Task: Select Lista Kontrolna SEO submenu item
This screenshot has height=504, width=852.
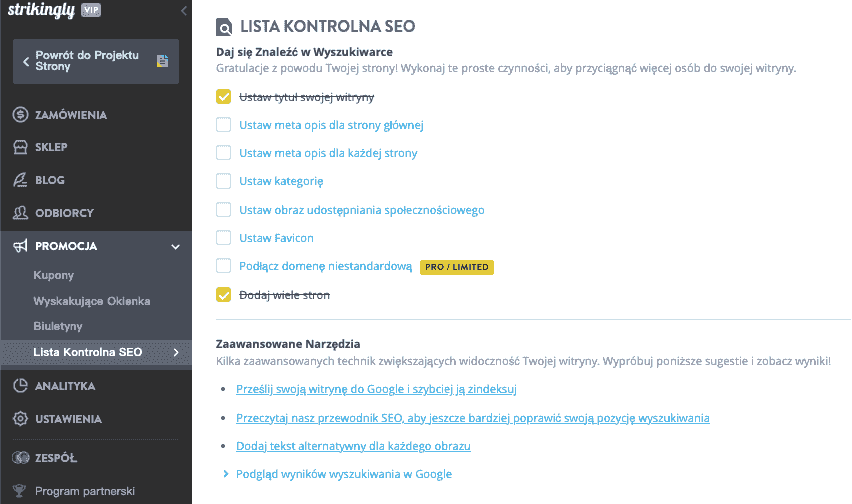Action: pos(87,352)
